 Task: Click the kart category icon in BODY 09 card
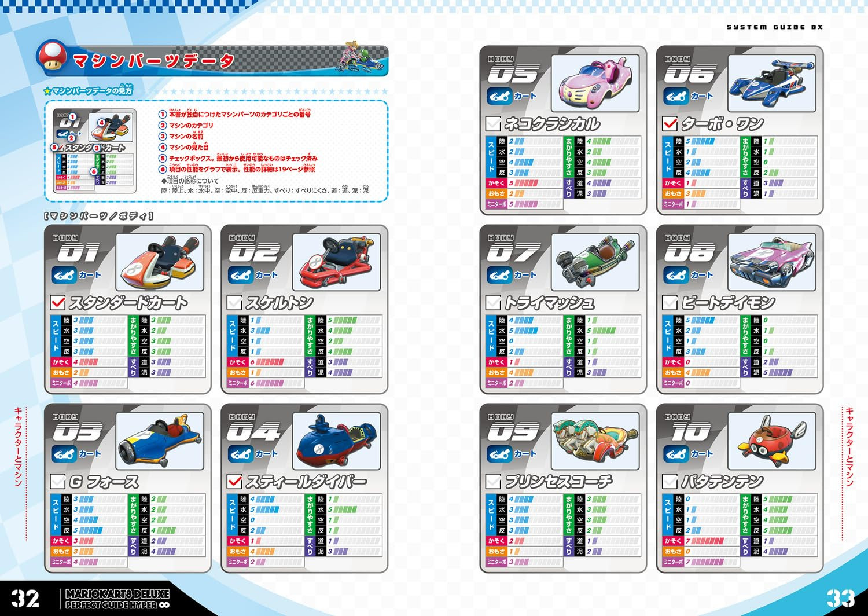pos(499,454)
